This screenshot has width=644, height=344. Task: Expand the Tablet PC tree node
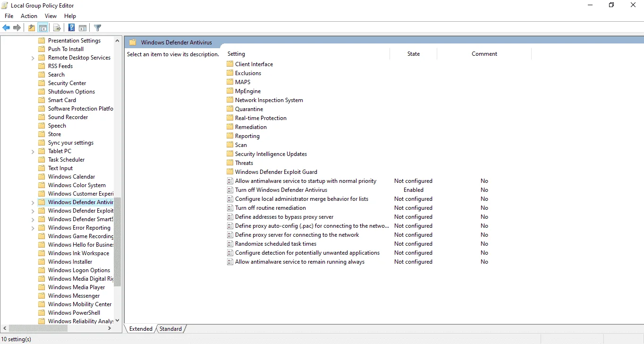[x=33, y=152]
